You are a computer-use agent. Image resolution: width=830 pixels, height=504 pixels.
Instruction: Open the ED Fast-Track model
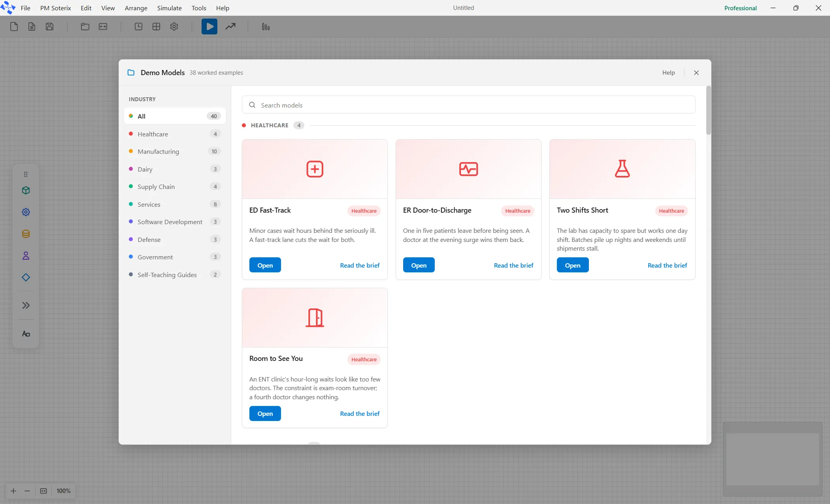[265, 265]
